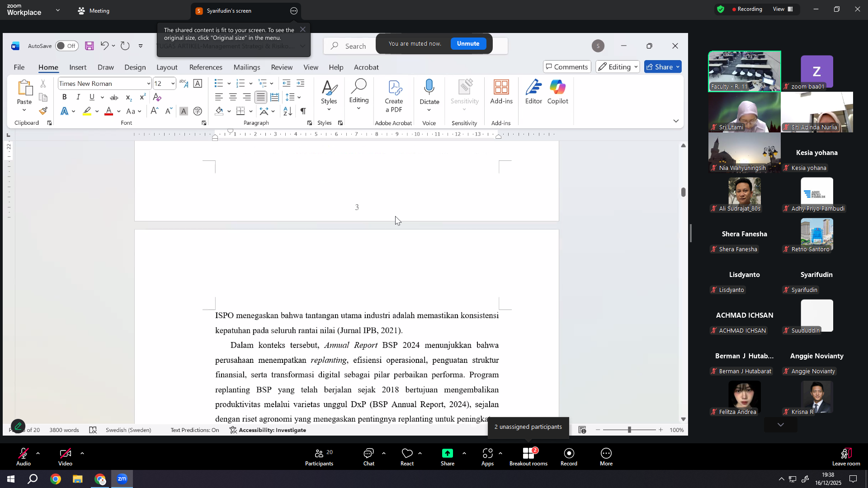This screenshot has height=488, width=868.
Task: Toggle Italic formatting
Action: coord(78,97)
